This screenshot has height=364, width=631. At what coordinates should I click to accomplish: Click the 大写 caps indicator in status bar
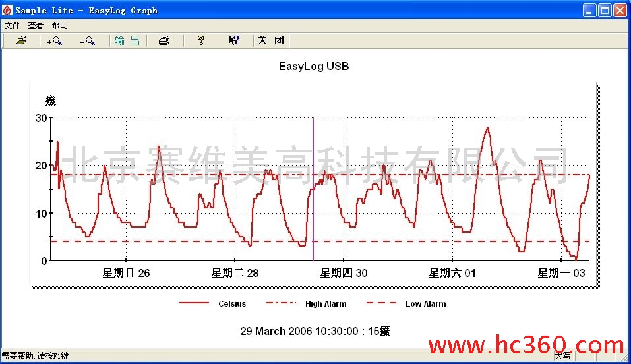(562, 356)
